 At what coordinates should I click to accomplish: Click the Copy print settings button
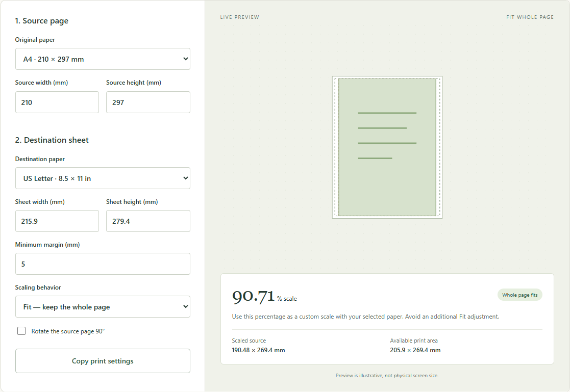(103, 361)
